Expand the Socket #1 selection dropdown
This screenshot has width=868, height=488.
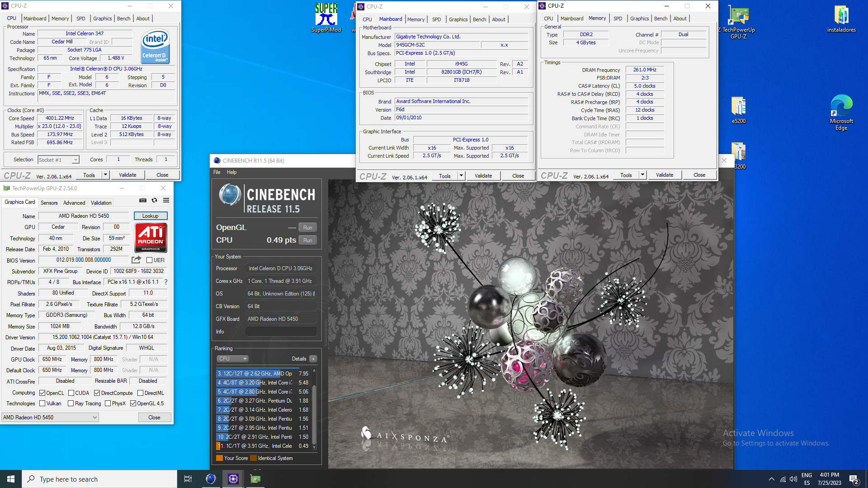75,160
